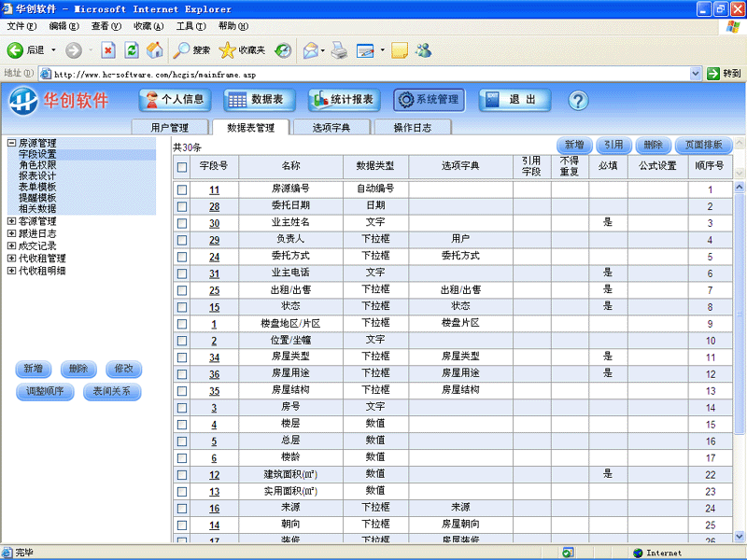Screen dimensions: 747x560
Task: Click the table's vertical scrollbar down arrow
Action: coord(740,536)
